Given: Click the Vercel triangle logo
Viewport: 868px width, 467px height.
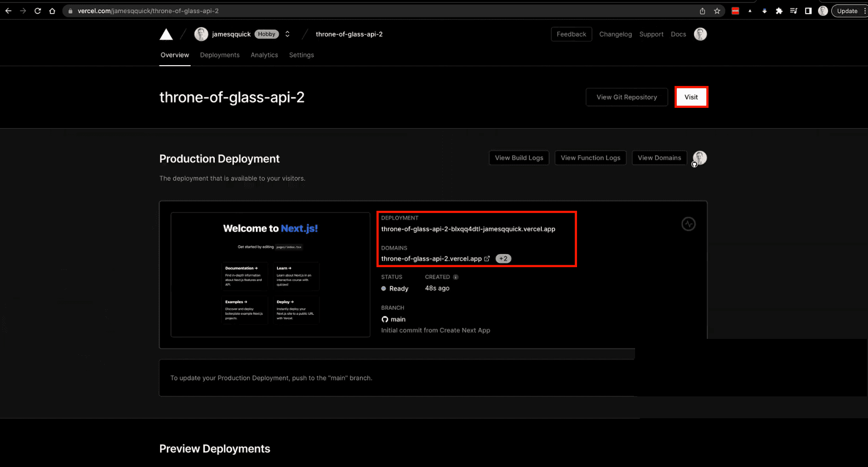Looking at the screenshot, I should [166, 34].
